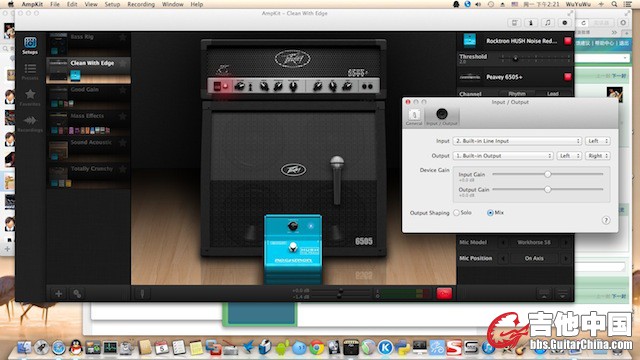The width and height of the screenshot is (640, 360).
Task: Open the Output device dropdown
Action: tap(503, 156)
